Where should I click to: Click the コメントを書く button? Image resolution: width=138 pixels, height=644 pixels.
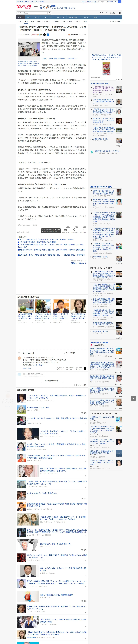coord(69,353)
